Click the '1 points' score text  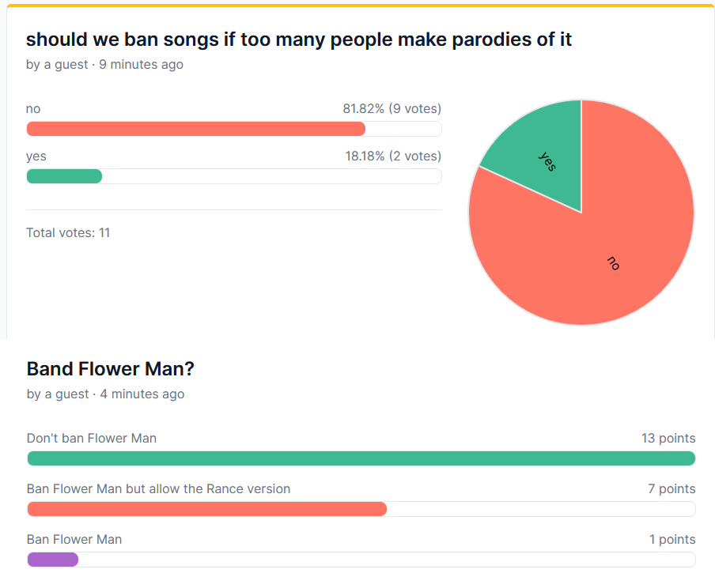672,539
